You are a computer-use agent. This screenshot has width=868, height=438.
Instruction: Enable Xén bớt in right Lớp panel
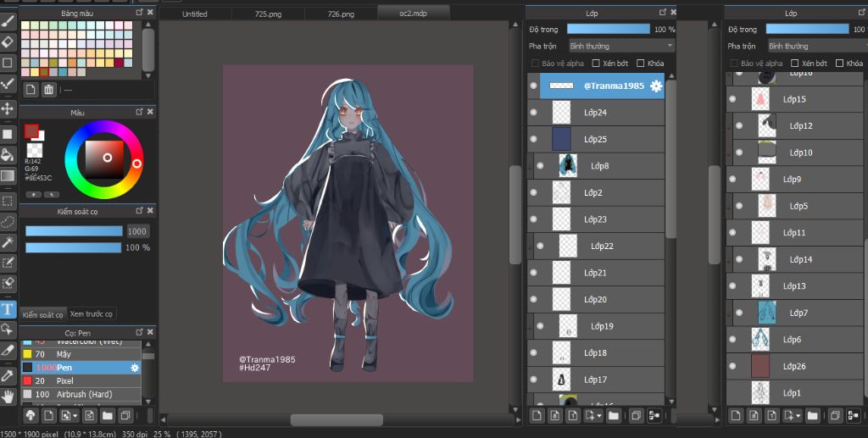point(795,63)
